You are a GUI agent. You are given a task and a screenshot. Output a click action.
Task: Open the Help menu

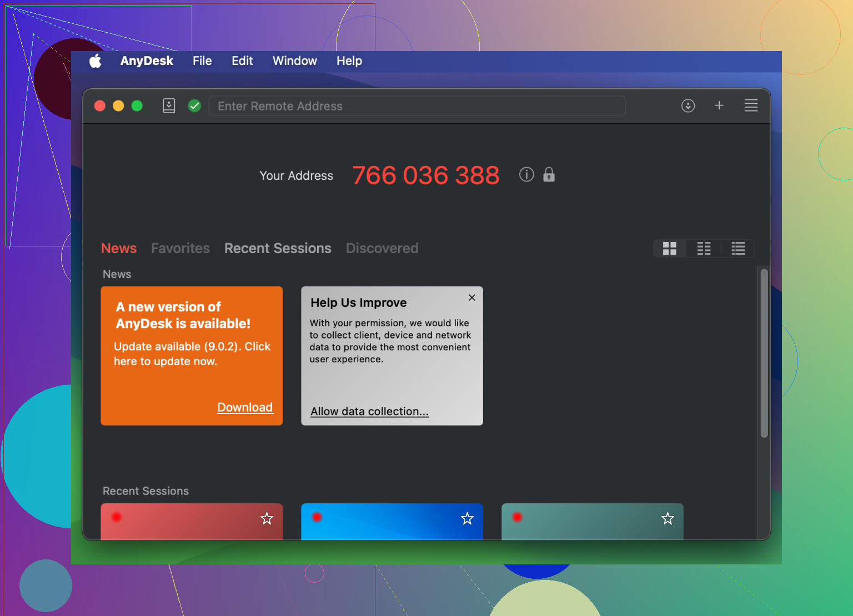click(349, 61)
